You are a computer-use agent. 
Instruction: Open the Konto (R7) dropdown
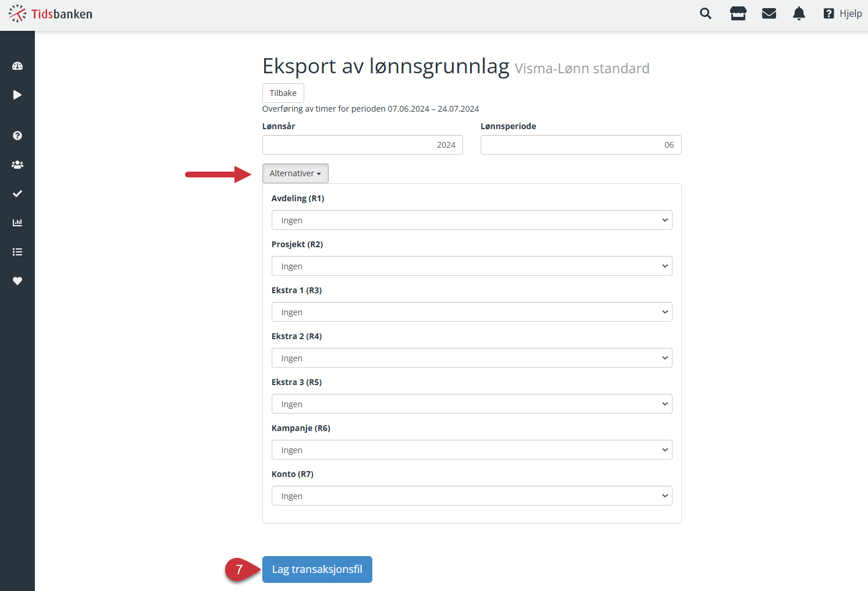click(x=472, y=496)
